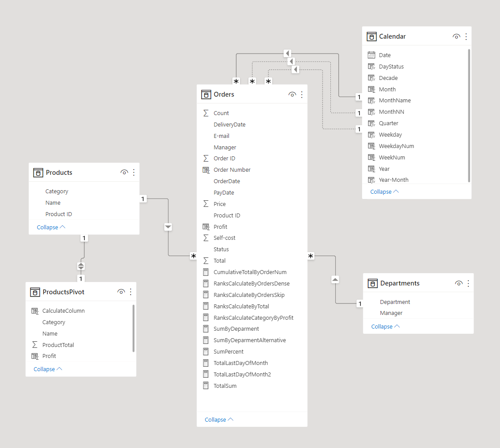The image size is (500, 448).
Task: Open more options menu for Calendar table
Action: point(466,36)
